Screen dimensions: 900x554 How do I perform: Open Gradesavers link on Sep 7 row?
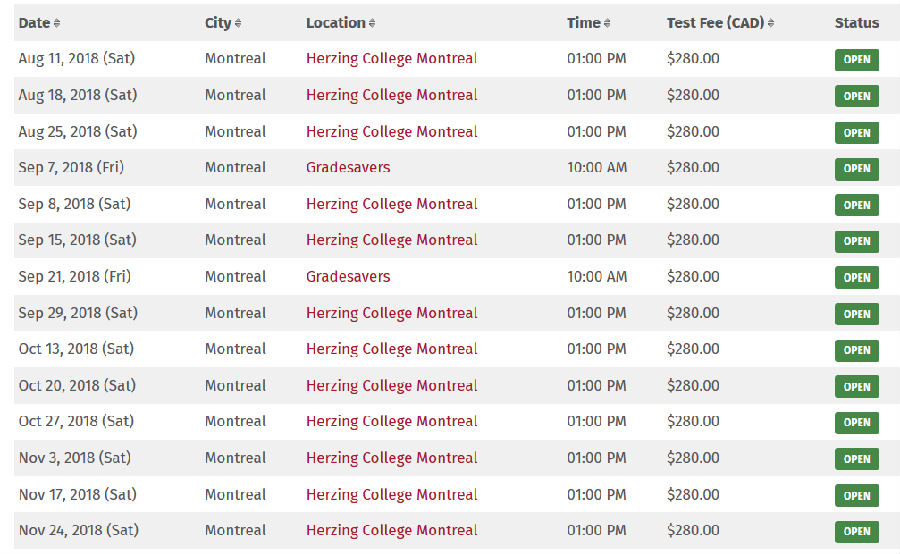[348, 167]
